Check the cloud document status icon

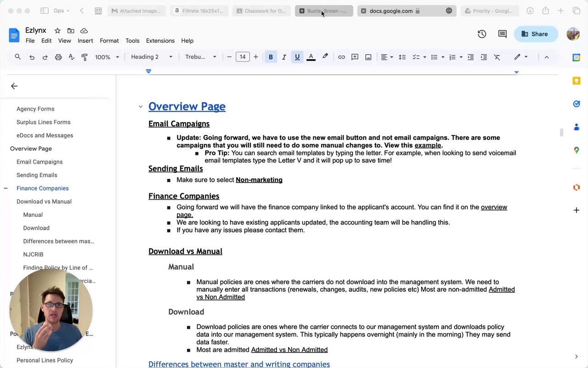pyautogui.click(x=84, y=31)
